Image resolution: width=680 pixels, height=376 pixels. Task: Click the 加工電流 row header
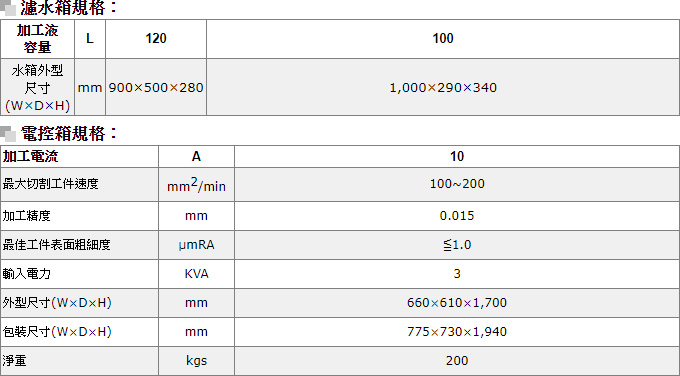point(80,157)
